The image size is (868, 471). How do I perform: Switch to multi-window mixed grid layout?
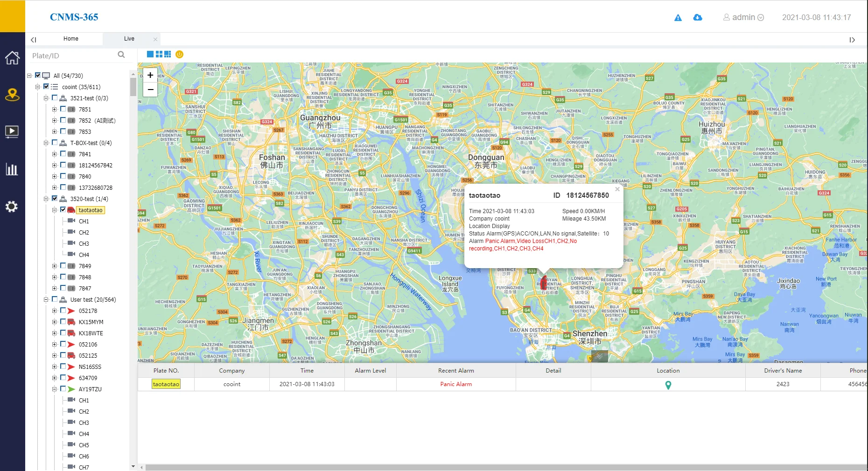pyautogui.click(x=168, y=54)
